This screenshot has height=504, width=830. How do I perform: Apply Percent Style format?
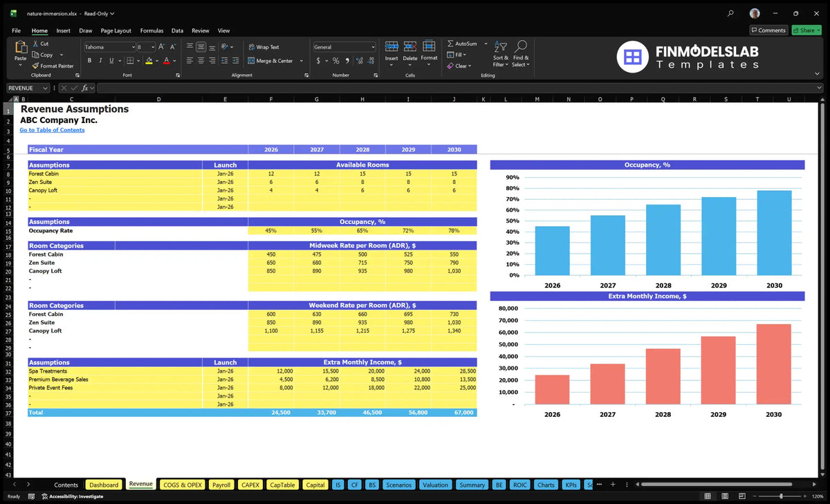pyautogui.click(x=336, y=61)
